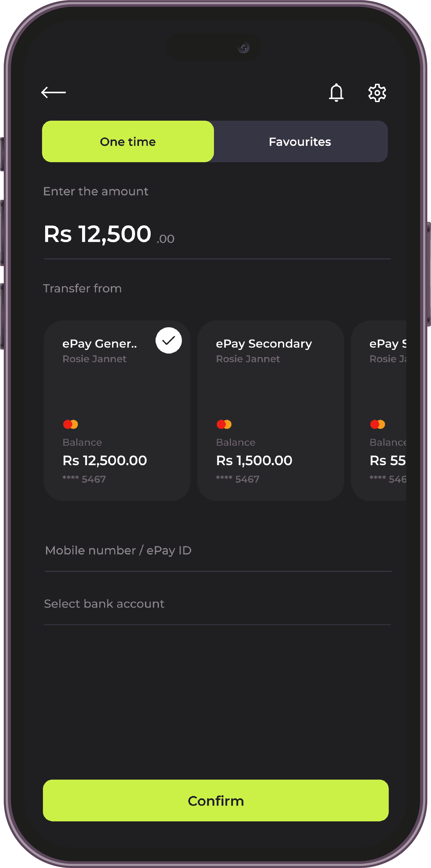This screenshot has height=868, width=431.
Task: Go back using the left arrow
Action: coord(53,92)
